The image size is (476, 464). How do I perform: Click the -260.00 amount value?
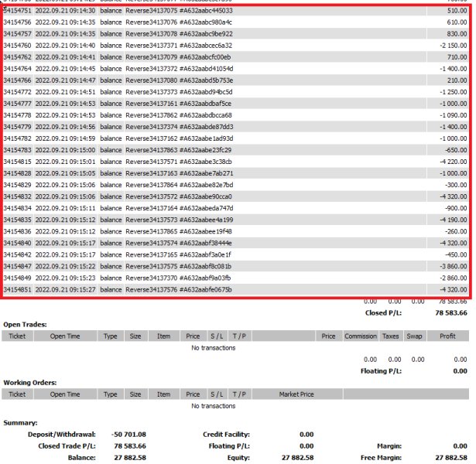click(x=456, y=231)
